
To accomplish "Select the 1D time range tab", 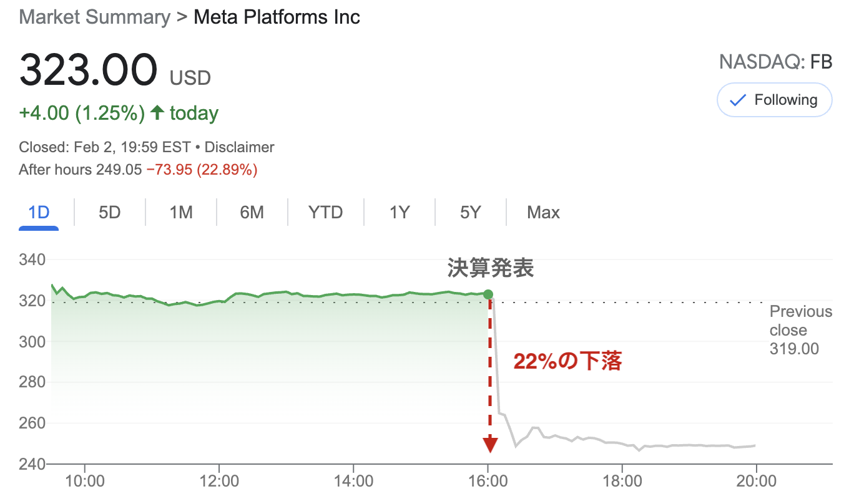I will 39,213.
